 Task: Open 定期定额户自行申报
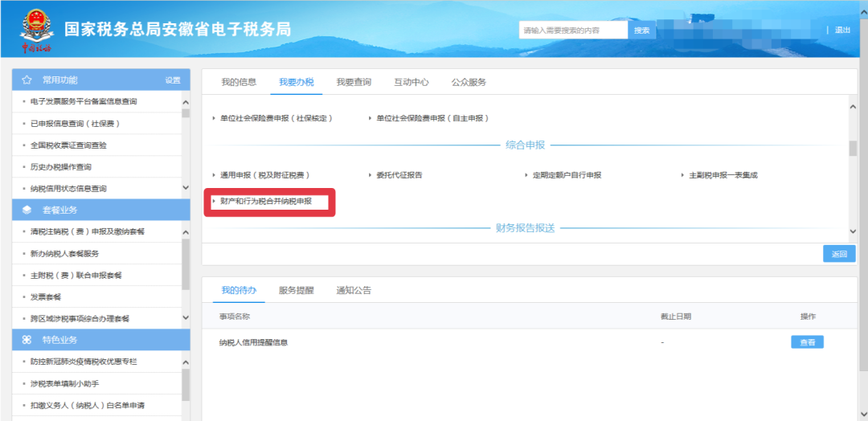(567, 175)
